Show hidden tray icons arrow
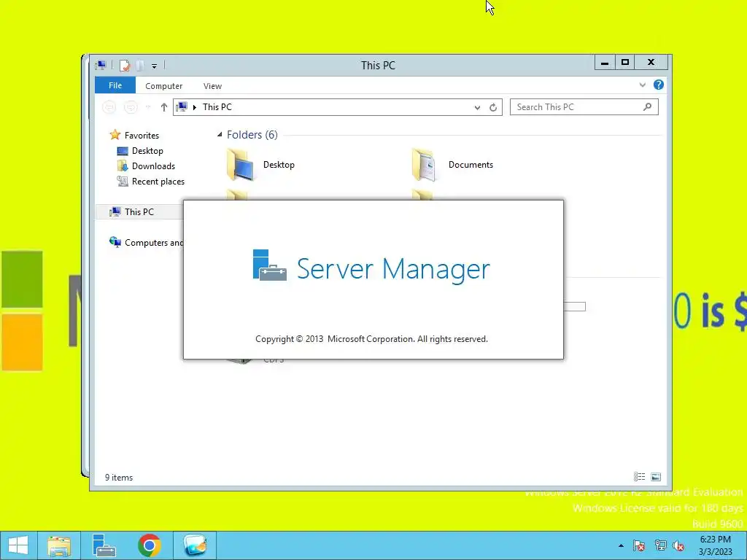The image size is (747, 560). tap(621, 545)
